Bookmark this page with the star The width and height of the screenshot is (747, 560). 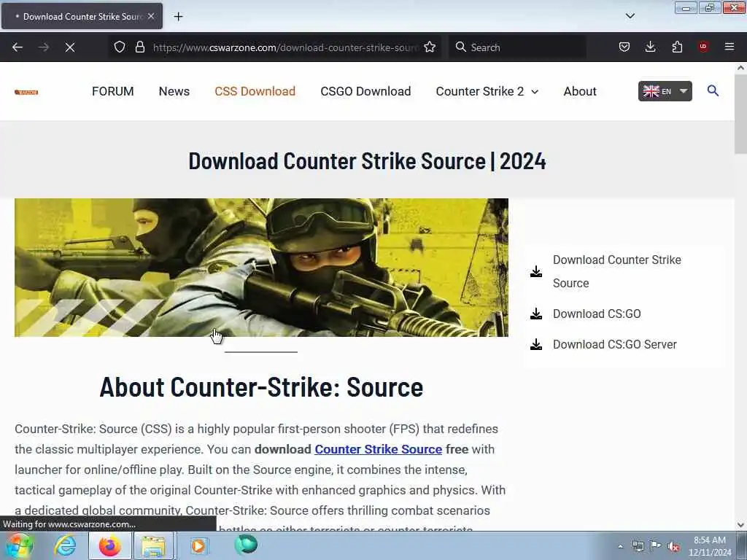point(430,47)
